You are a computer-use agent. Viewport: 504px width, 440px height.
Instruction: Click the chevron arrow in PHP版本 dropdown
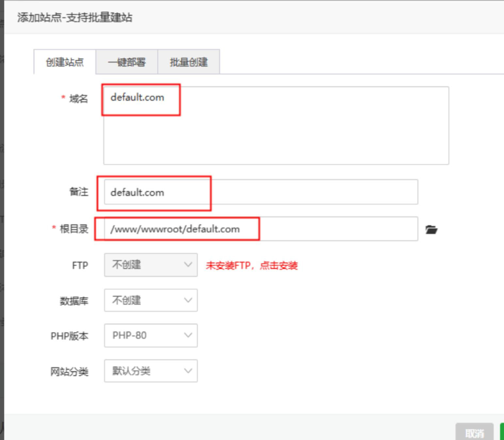coord(188,335)
